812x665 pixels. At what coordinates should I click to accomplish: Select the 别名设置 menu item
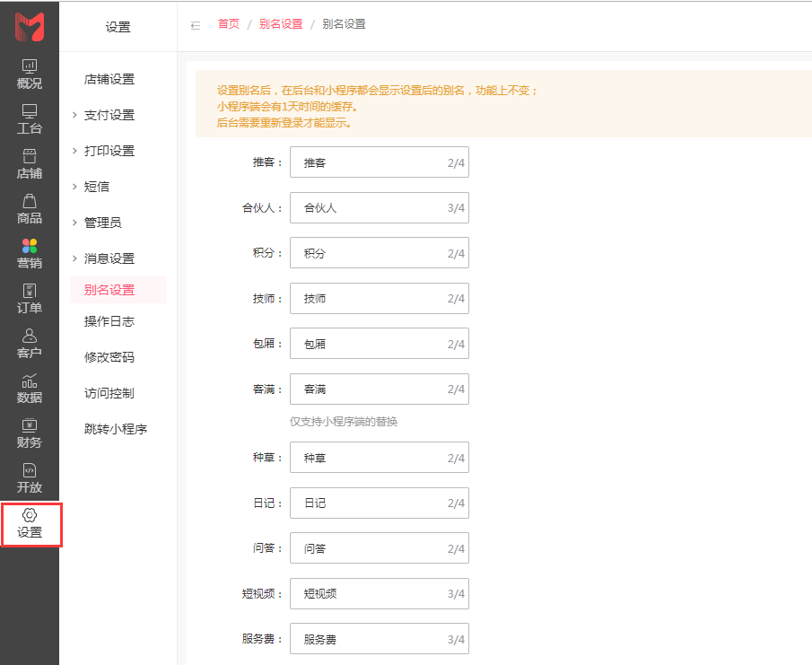pos(118,290)
